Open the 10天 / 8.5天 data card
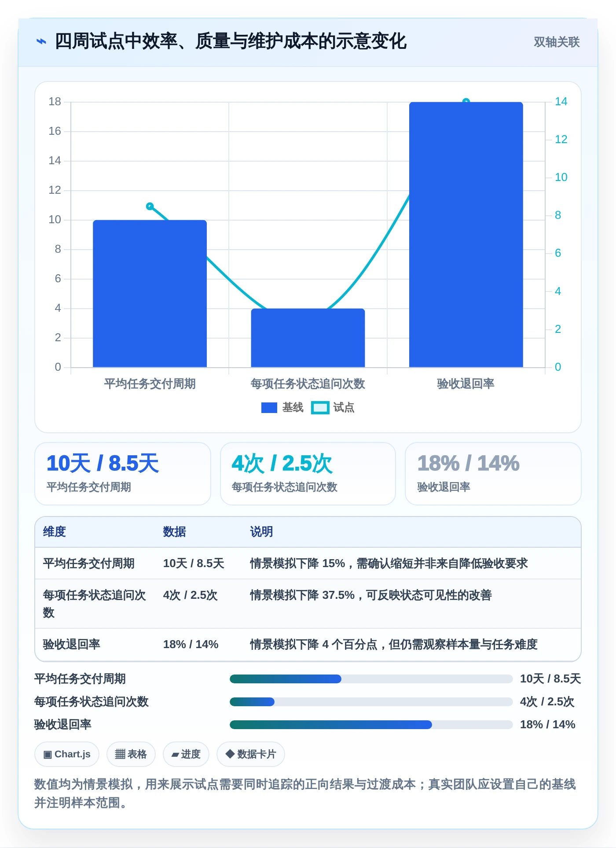This screenshot has width=616, height=848. pyautogui.click(x=123, y=474)
